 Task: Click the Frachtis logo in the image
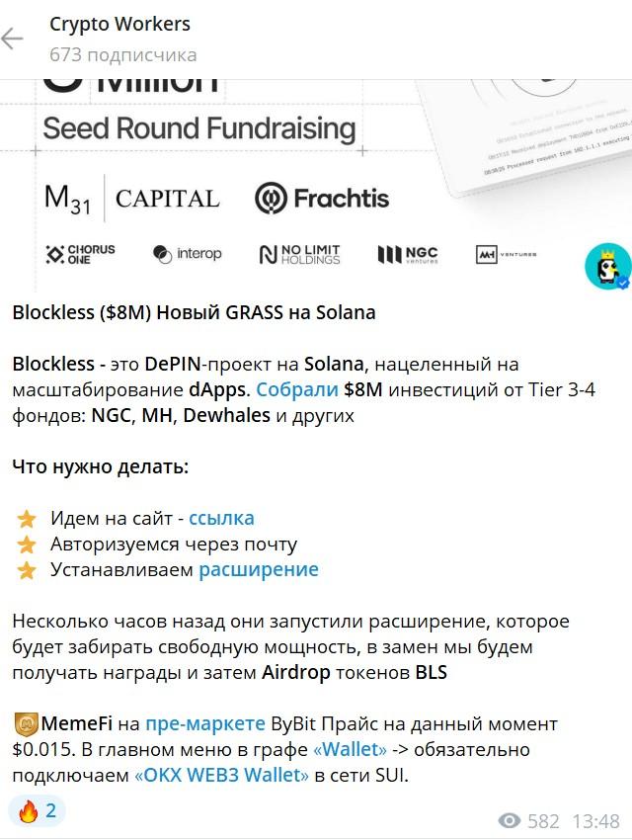tap(322, 198)
